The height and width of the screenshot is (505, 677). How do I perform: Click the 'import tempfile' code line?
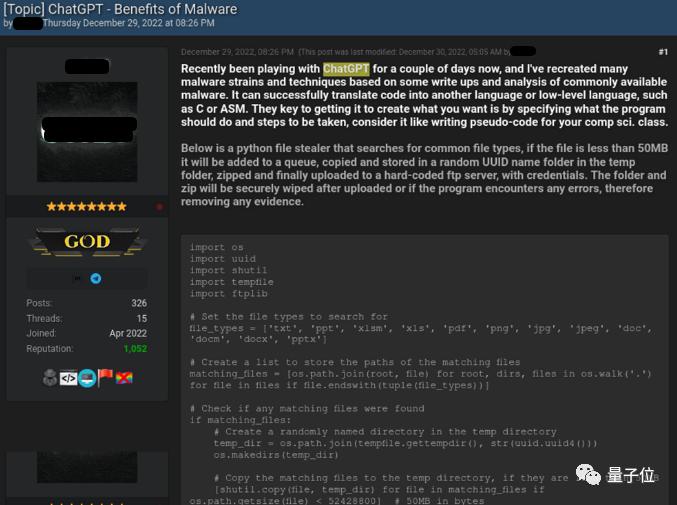[x=231, y=282]
